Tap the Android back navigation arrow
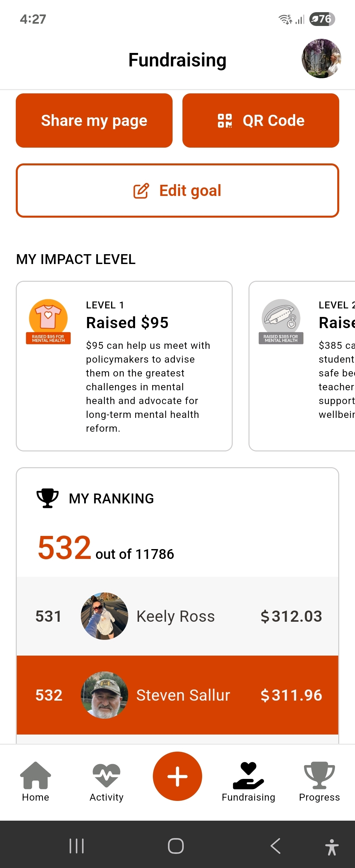This screenshot has height=868, width=355. [275, 845]
